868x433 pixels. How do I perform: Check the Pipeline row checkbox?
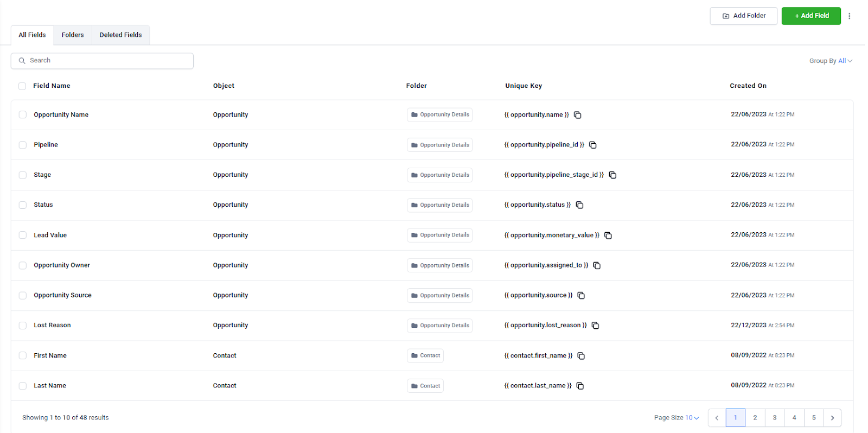(x=23, y=145)
